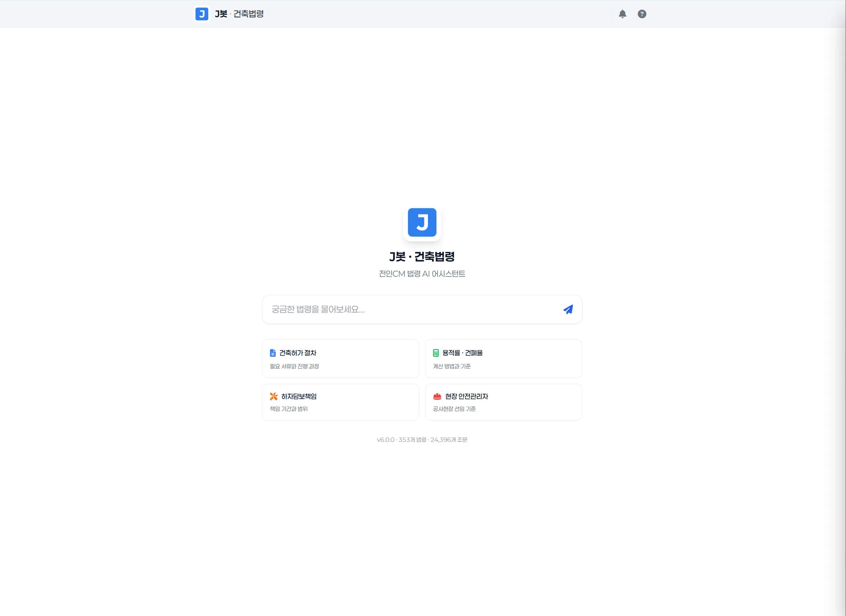
Task: Click the document icon on 건축허가 절차 card
Action: click(272, 353)
